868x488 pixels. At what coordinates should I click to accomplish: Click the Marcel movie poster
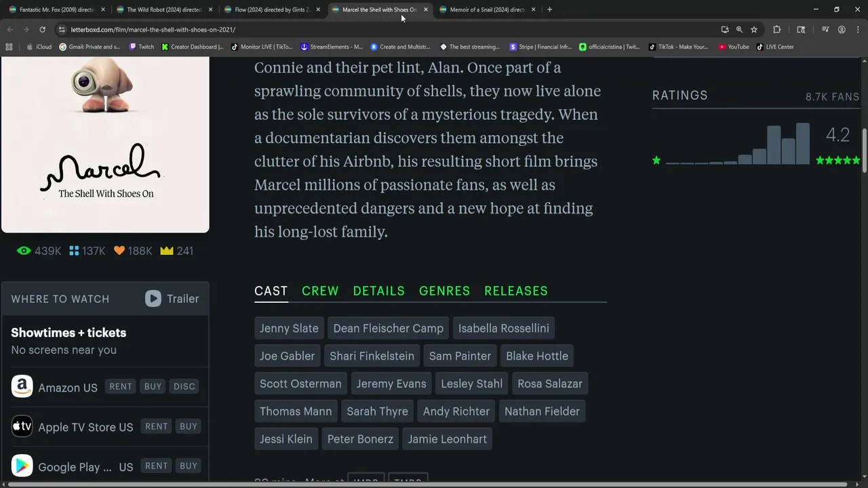tap(105, 144)
